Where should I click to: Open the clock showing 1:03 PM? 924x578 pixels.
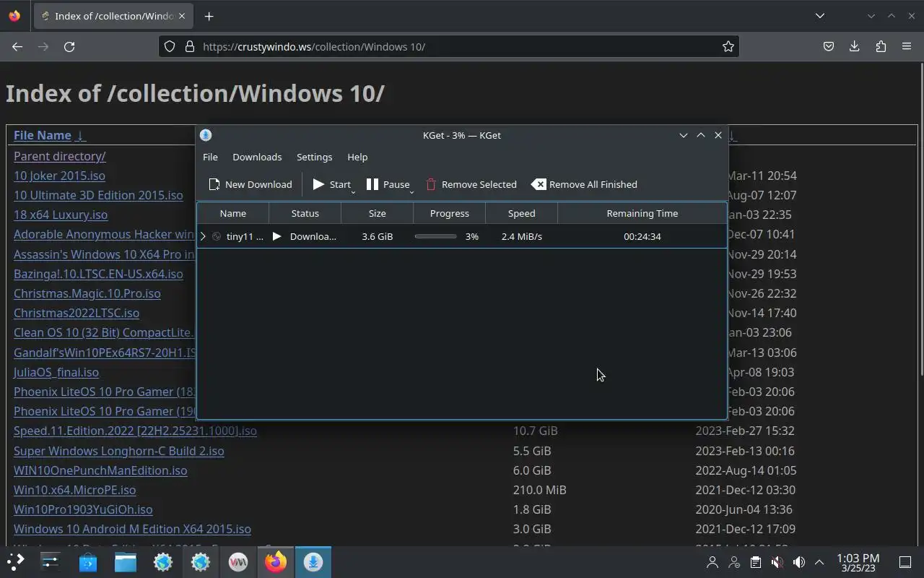tap(858, 562)
